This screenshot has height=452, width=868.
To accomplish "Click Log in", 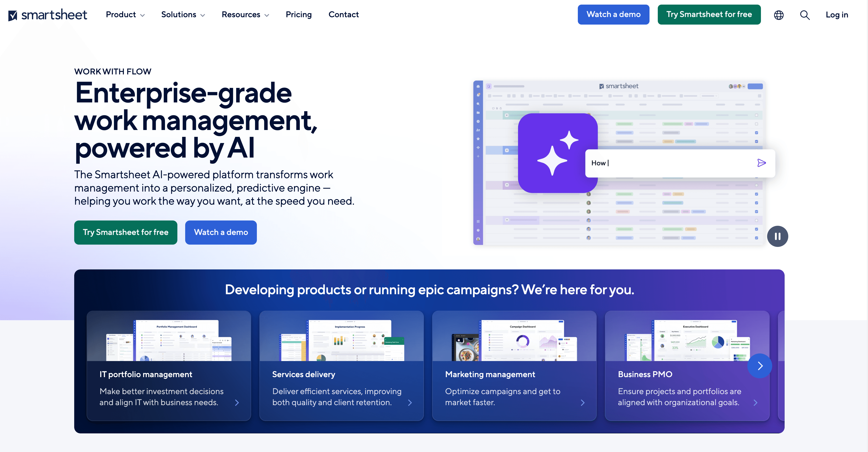I will 837,15.
